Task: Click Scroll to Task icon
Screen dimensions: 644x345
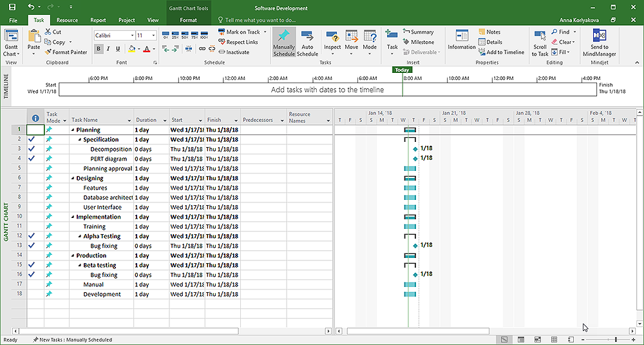Action: 540,43
